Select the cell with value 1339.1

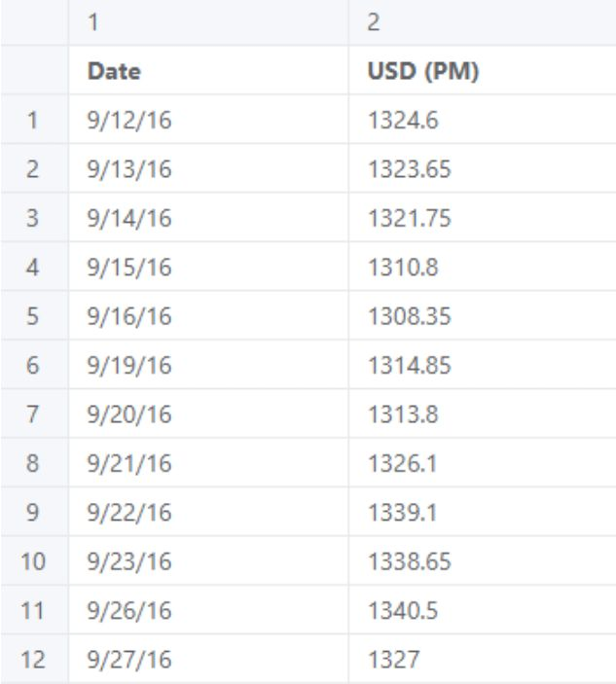482,512
